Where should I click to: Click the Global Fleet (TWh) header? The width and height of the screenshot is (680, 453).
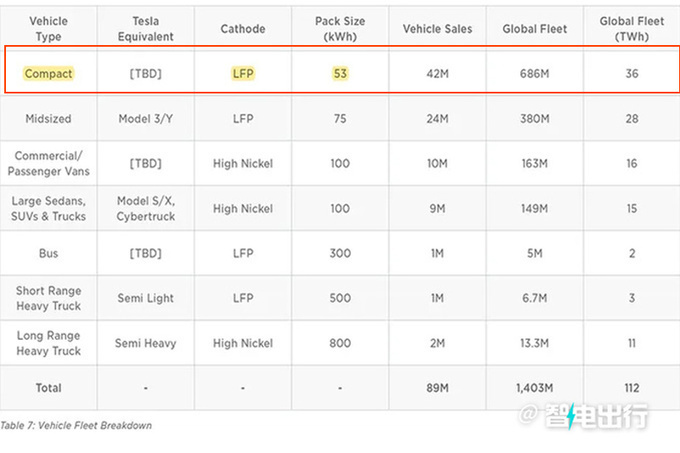632,29
